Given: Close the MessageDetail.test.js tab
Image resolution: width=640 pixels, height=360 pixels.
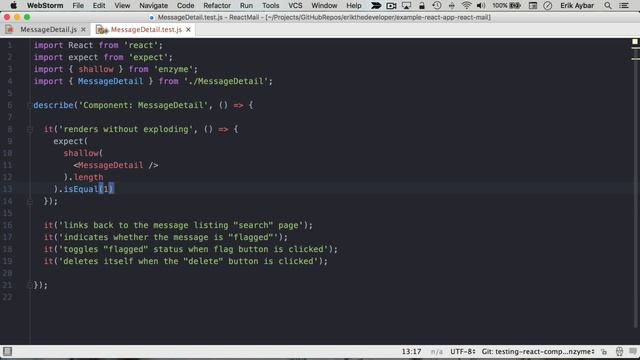Looking at the screenshot, I should tap(188, 30).
